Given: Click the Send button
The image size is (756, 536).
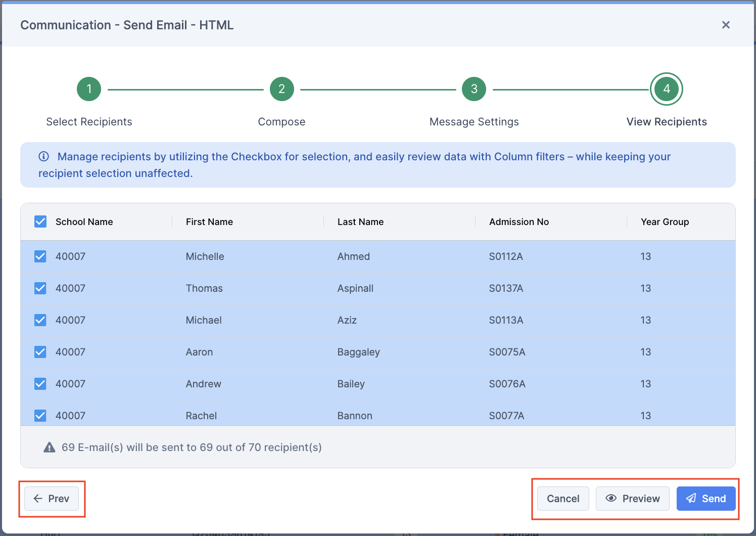Looking at the screenshot, I should (706, 499).
